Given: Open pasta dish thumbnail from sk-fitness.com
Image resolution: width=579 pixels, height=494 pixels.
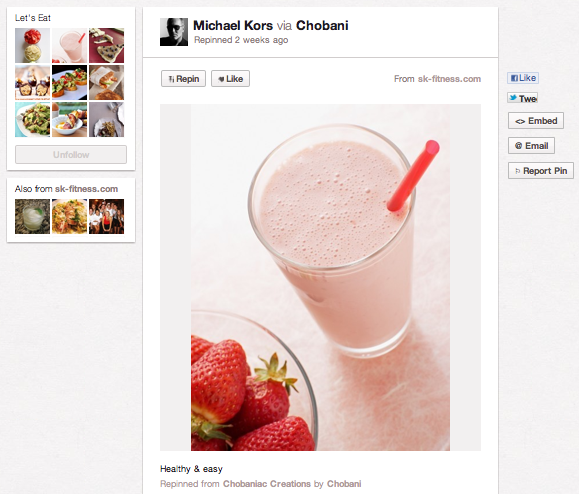Looking at the screenshot, I should pos(69,216).
